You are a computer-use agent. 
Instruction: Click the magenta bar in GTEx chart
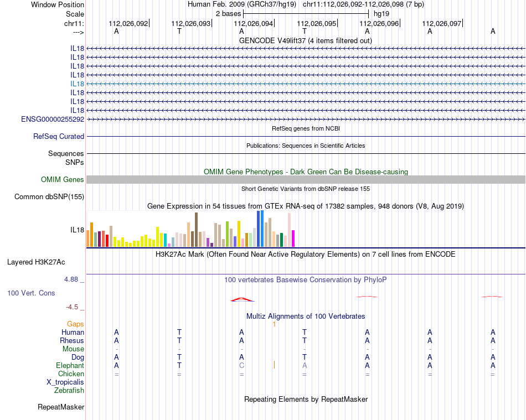293,238
